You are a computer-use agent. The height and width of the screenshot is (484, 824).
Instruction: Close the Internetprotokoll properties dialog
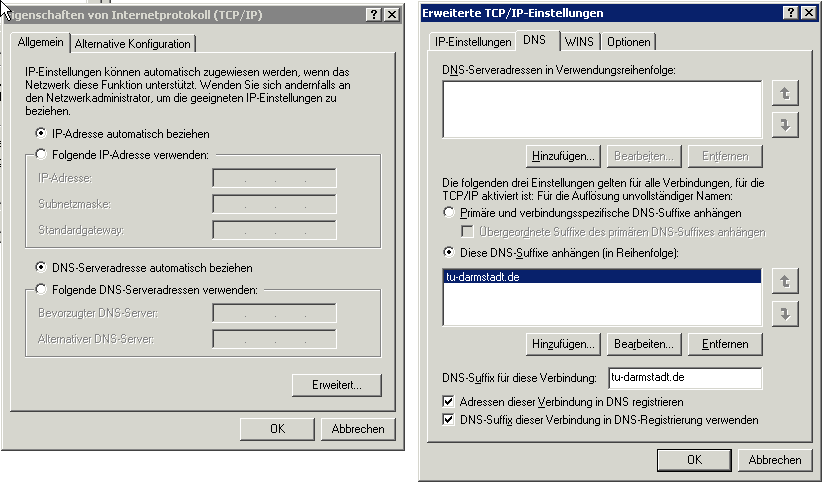tap(390, 14)
